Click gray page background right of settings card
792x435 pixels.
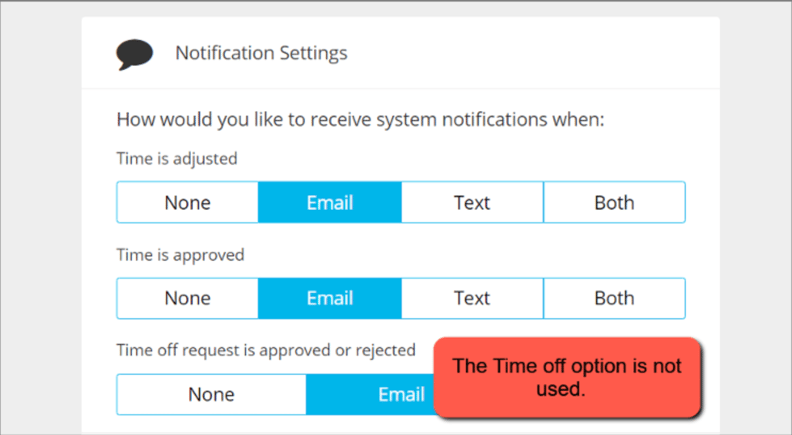coord(755,220)
